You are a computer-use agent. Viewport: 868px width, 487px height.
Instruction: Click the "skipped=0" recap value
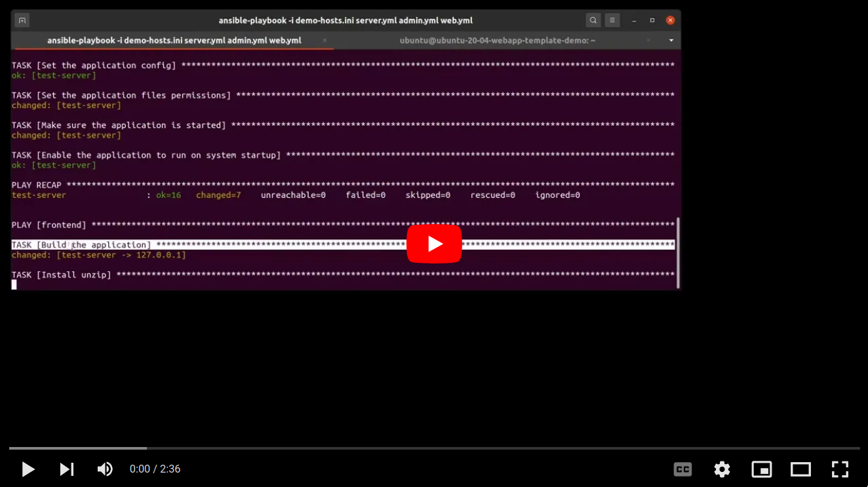(x=428, y=195)
